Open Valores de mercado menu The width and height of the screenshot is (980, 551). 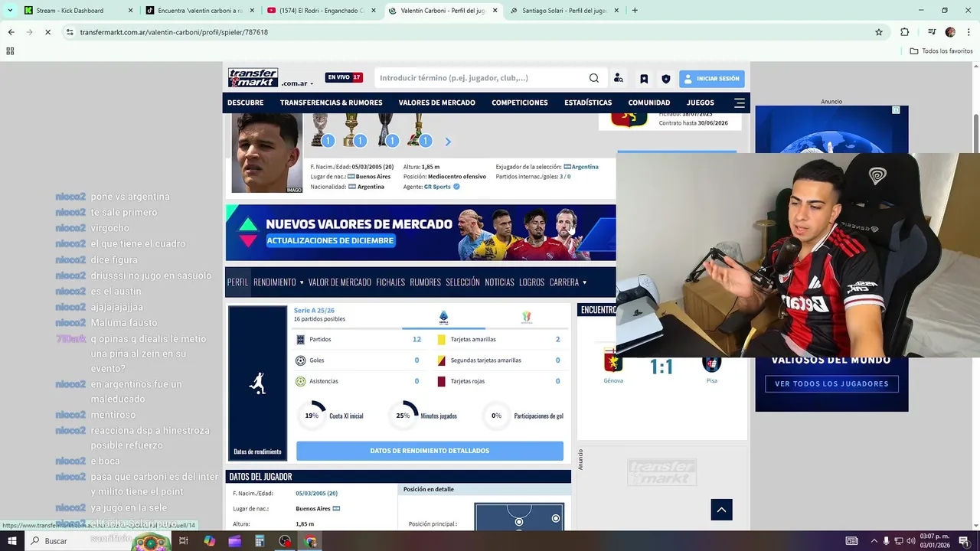(436, 103)
